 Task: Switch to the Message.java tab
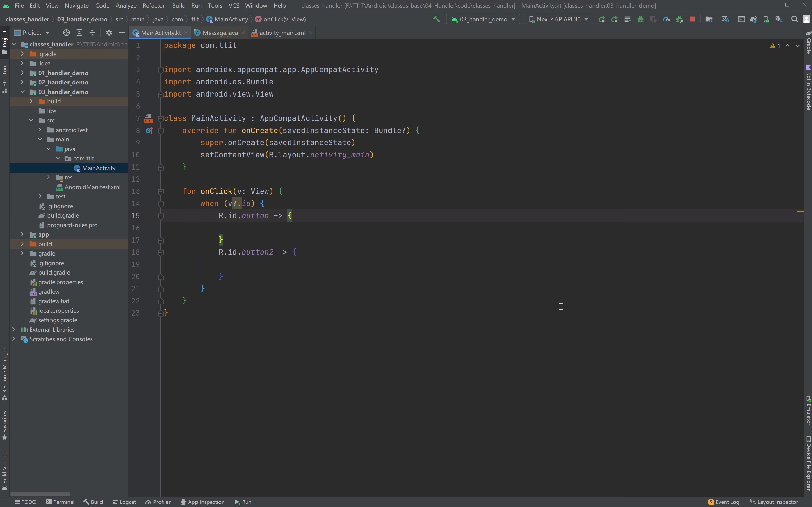pos(220,32)
